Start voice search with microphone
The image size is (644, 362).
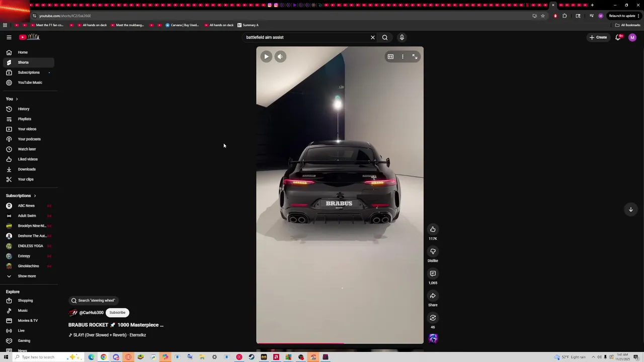(401, 37)
